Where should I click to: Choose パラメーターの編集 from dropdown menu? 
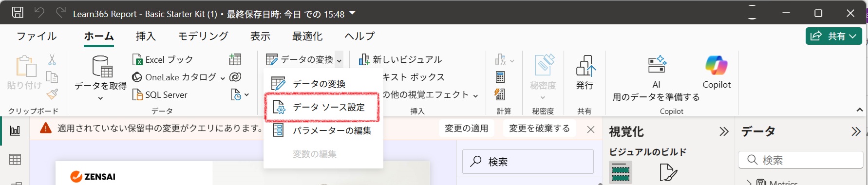pyautogui.click(x=322, y=130)
